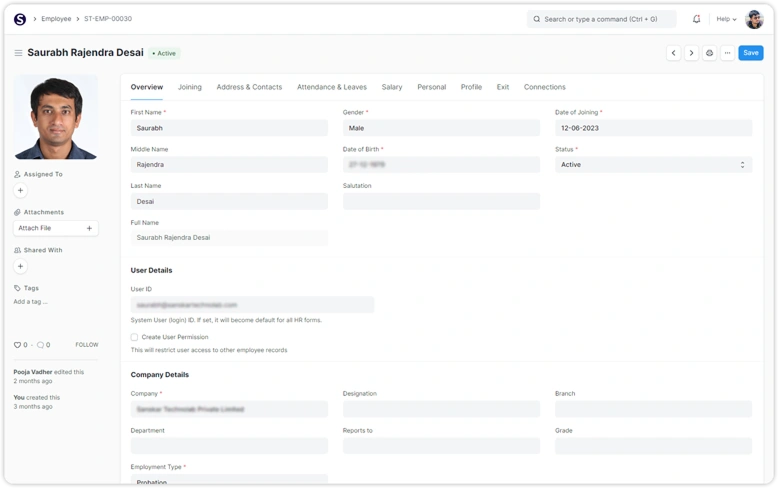The height and width of the screenshot is (488, 778).
Task: Click the S app logo home icon
Action: click(x=20, y=19)
